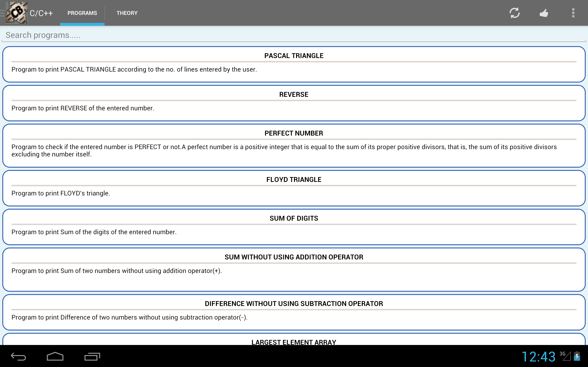Switch to the THEORY tab
This screenshot has width=588, height=367.
pos(127,13)
